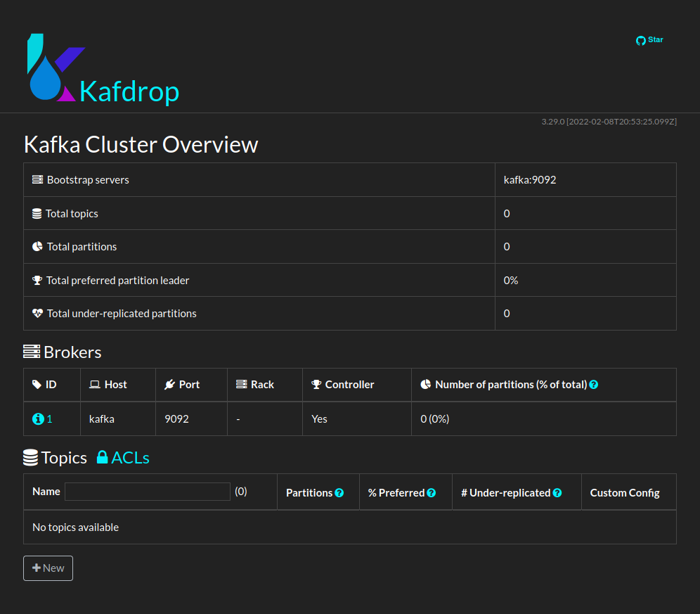Click the Partitions column header text
700x614 pixels.
(x=309, y=493)
